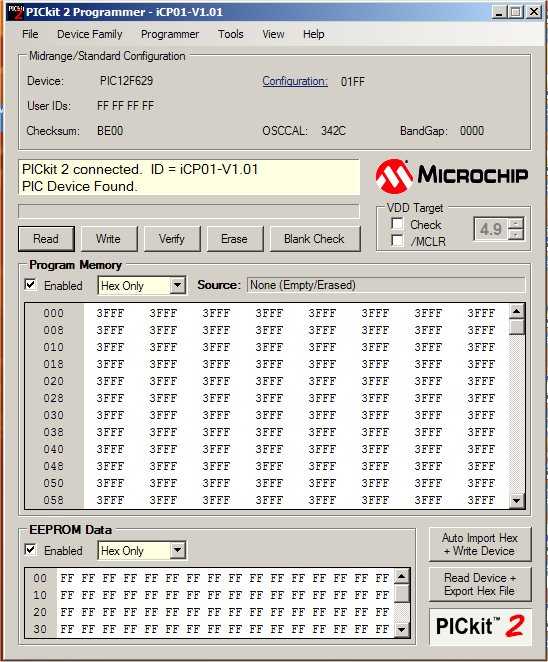
Task: Click the Read button
Action: (46, 239)
